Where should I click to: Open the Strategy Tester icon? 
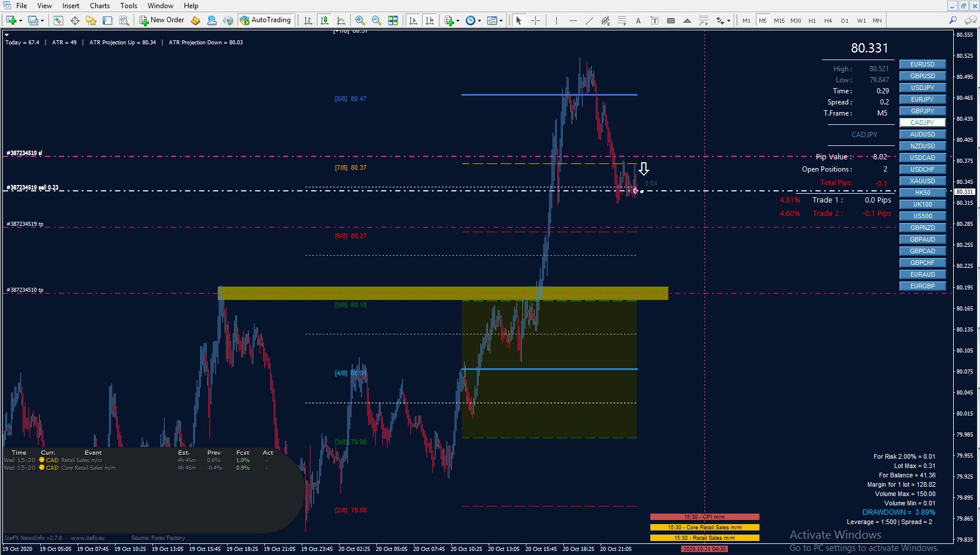click(124, 20)
